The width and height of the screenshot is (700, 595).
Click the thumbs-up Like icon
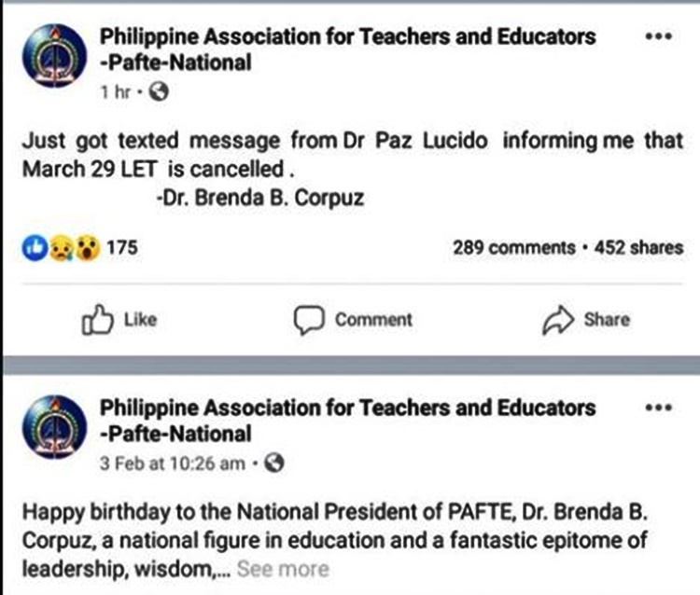point(96,320)
